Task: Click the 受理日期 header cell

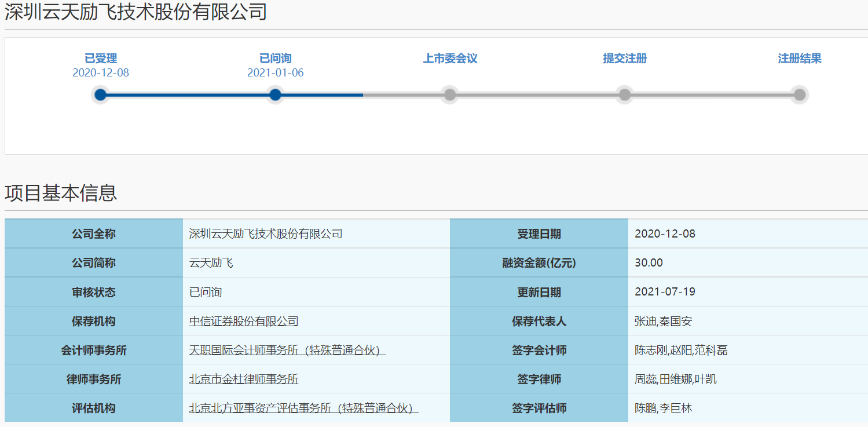Action: [x=539, y=234]
